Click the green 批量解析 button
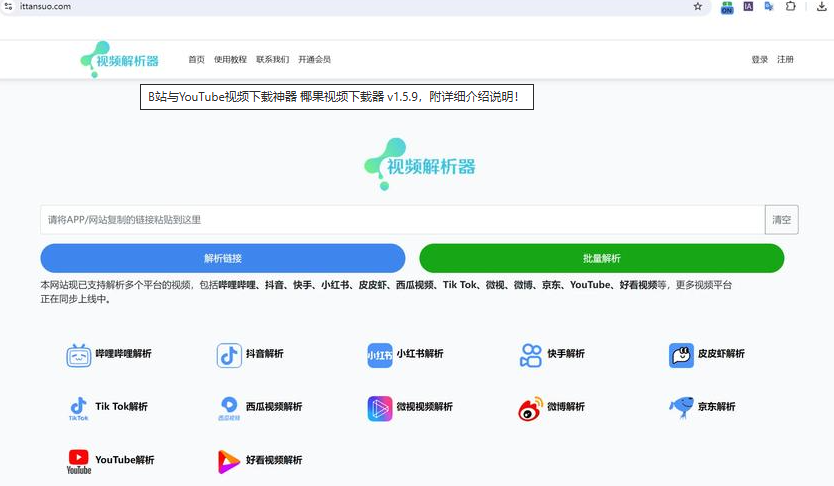This screenshot has height=486, width=834. (602, 258)
